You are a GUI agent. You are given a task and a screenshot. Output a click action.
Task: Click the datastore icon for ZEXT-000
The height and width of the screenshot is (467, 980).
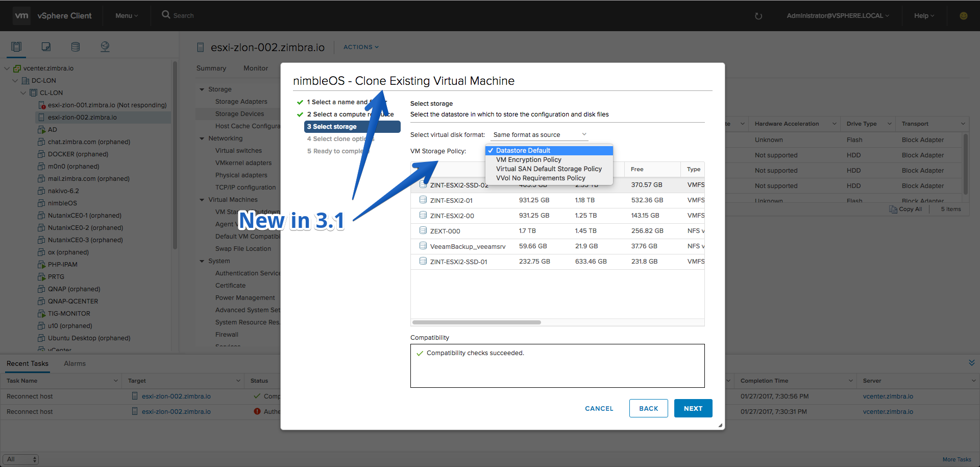point(423,230)
